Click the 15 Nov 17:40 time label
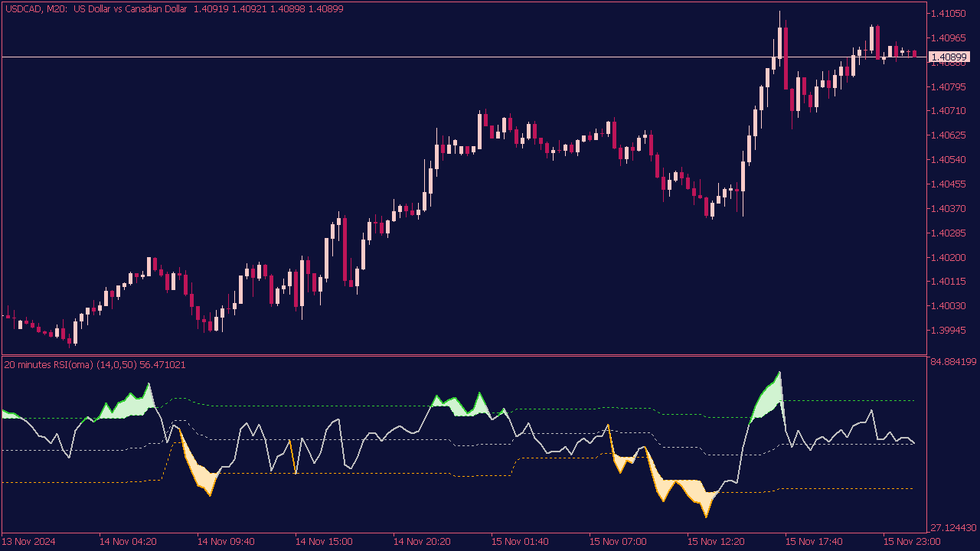 pyautogui.click(x=814, y=541)
